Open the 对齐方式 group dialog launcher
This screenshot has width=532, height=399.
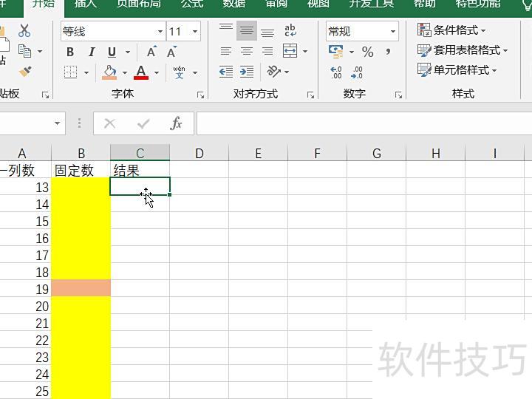tap(310, 95)
